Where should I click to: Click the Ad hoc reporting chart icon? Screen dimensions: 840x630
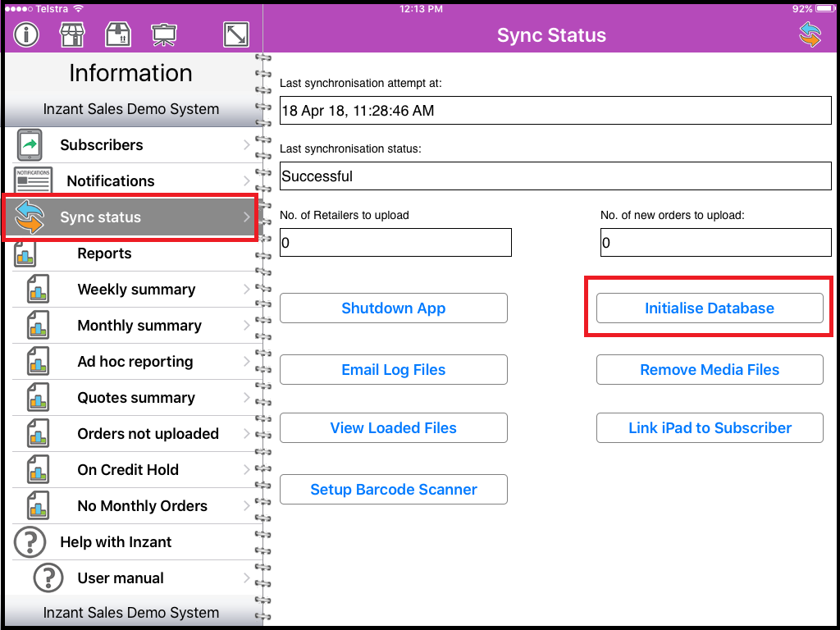pyautogui.click(x=38, y=362)
